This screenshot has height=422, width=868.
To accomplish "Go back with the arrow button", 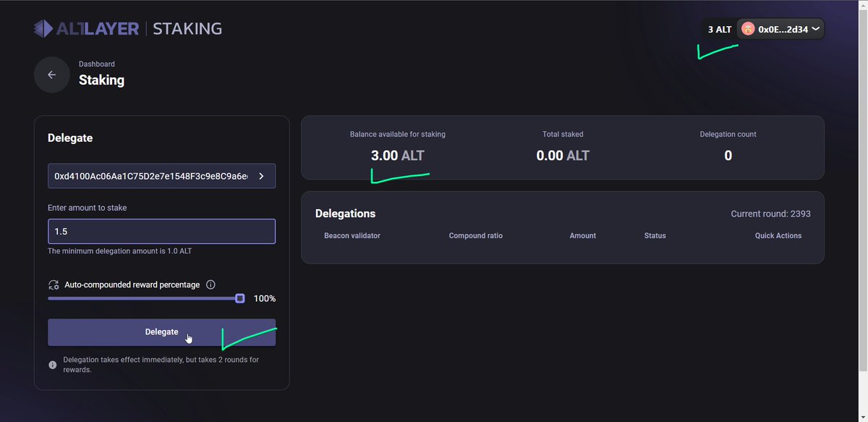I will pyautogui.click(x=51, y=75).
